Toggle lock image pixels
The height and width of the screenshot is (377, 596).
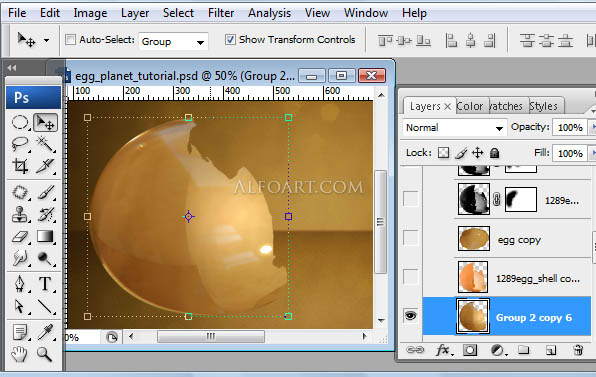(460, 153)
